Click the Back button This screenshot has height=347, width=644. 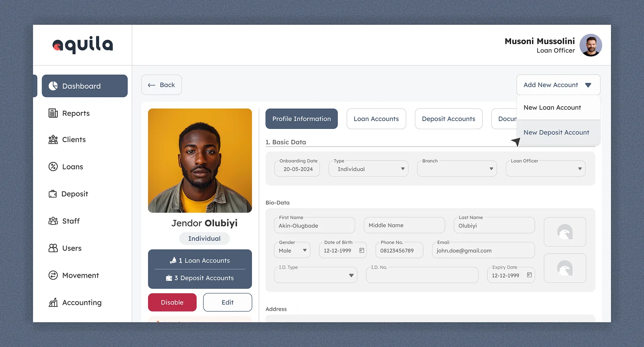point(161,85)
